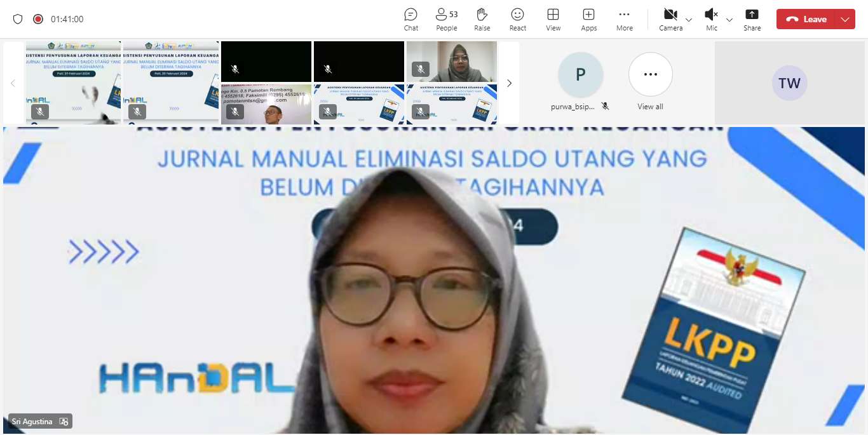
Task: Click the recording indicator icon
Action: [x=38, y=19]
